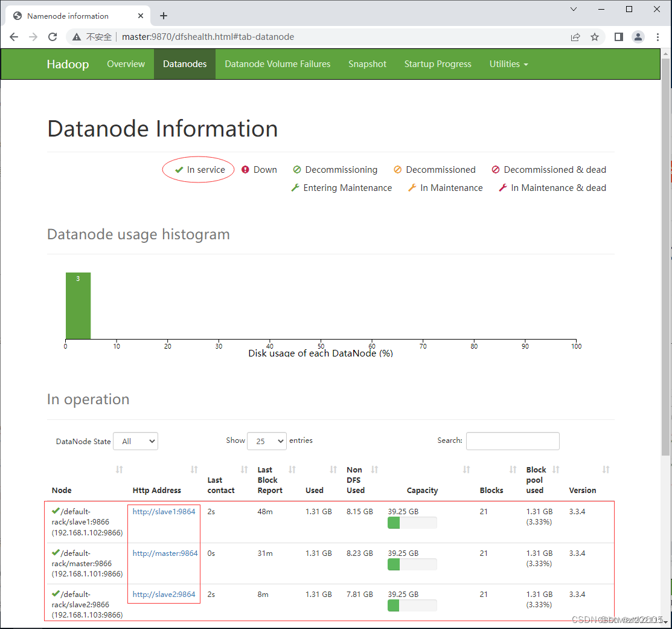Open the http://master:9864 link

(165, 553)
